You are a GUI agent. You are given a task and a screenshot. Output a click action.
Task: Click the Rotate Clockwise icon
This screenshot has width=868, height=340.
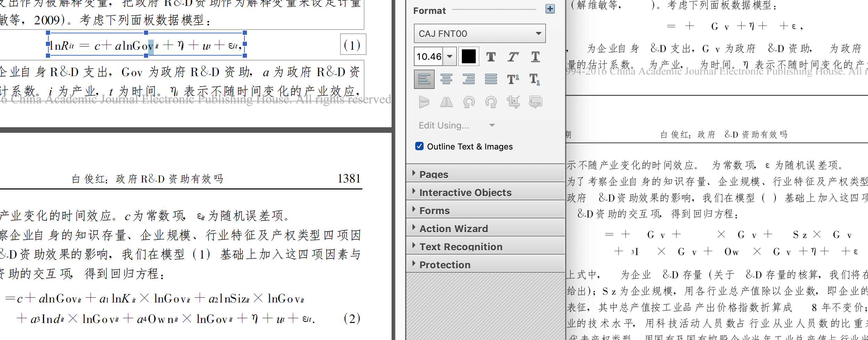point(491,102)
